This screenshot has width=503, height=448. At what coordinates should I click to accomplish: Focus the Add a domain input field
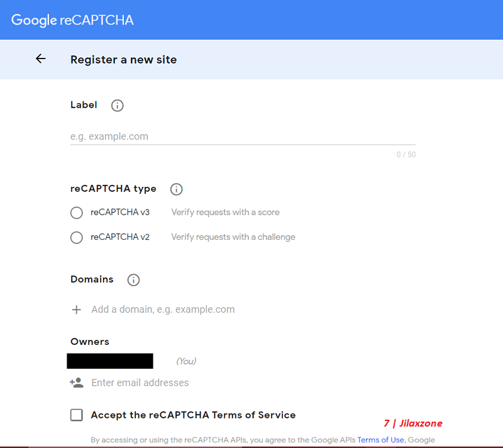click(x=163, y=310)
